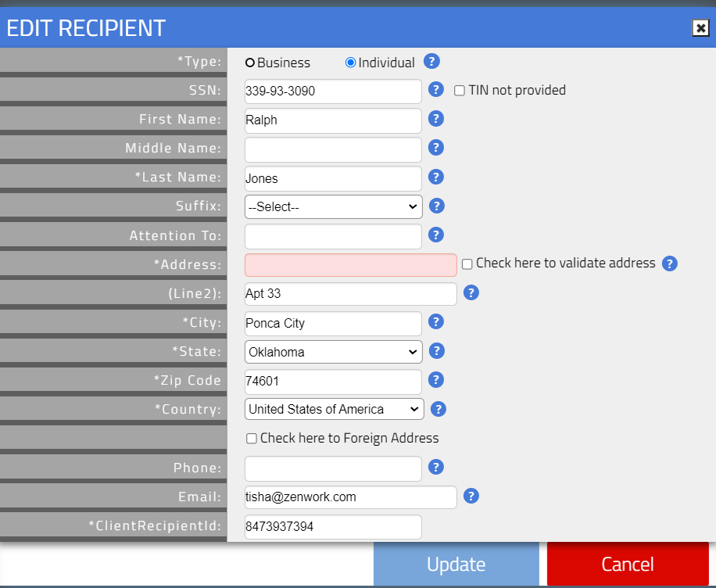
Task: Cancel editing the recipient
Action: click(627, 564)
